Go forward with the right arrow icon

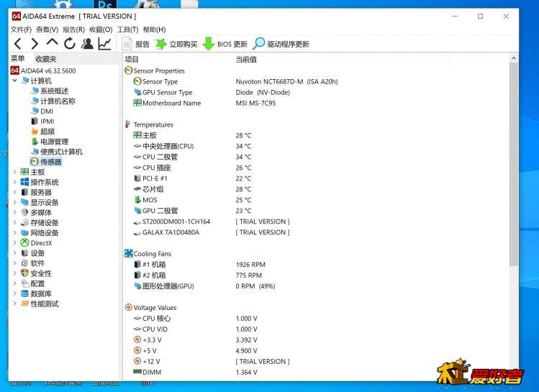[x=35, y=44]
